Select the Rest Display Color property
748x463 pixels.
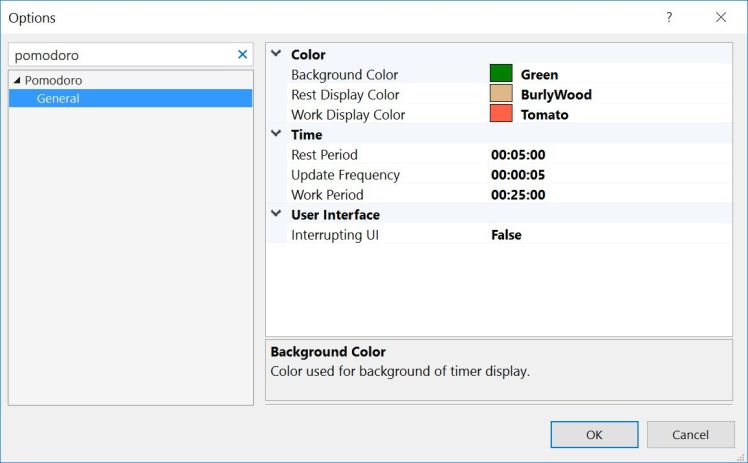pos(345,95)
